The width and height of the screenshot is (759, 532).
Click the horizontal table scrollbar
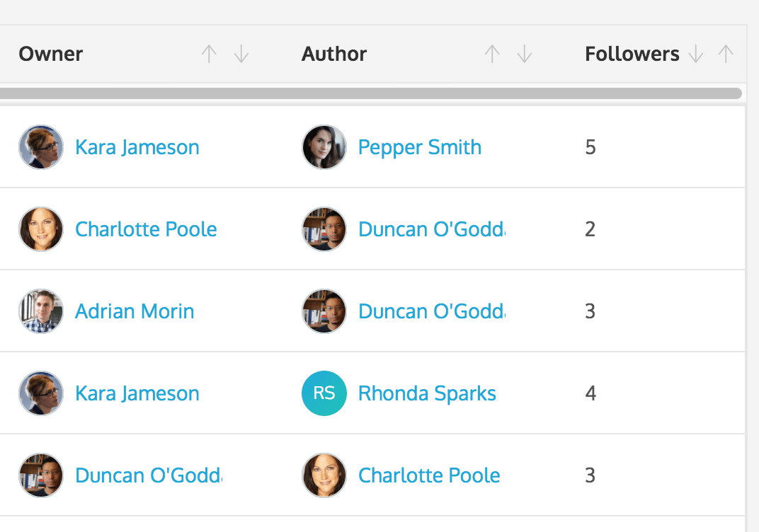point(368,93)
